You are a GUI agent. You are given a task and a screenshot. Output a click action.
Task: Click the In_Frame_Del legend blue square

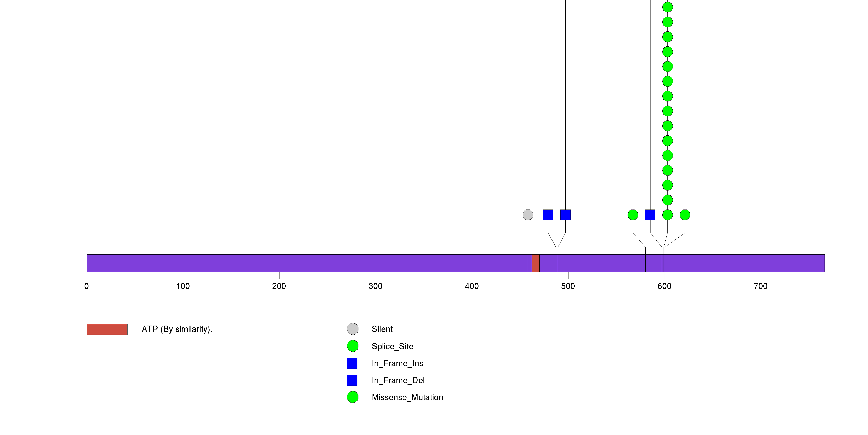tap(352, 380)
